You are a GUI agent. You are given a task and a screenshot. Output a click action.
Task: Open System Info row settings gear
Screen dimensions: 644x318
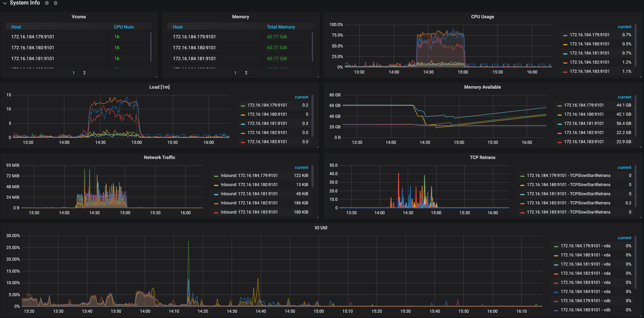point(47,3)
